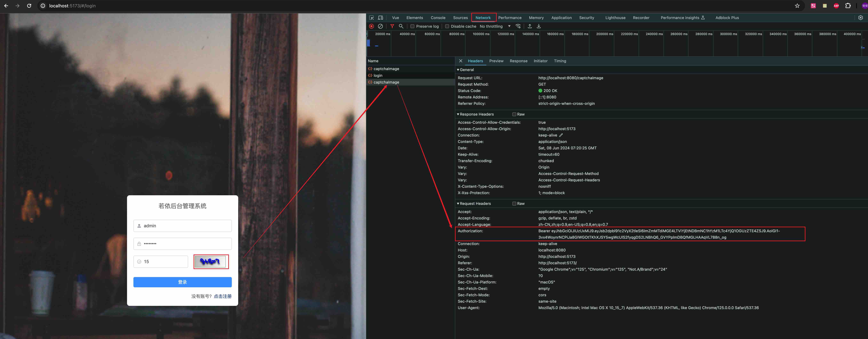Open the No throttling dropdown

[495, 26]
